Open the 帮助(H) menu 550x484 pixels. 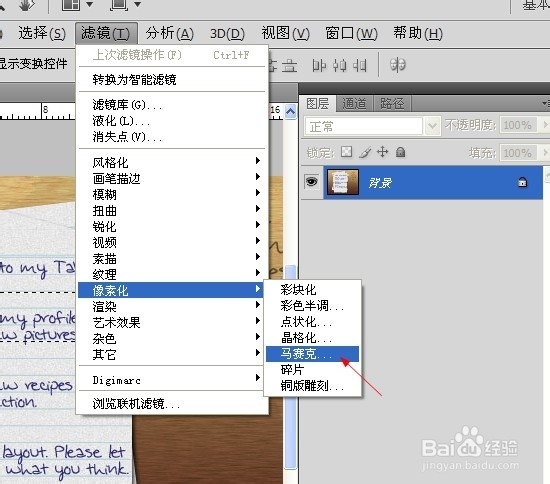[x=418, y=34]
